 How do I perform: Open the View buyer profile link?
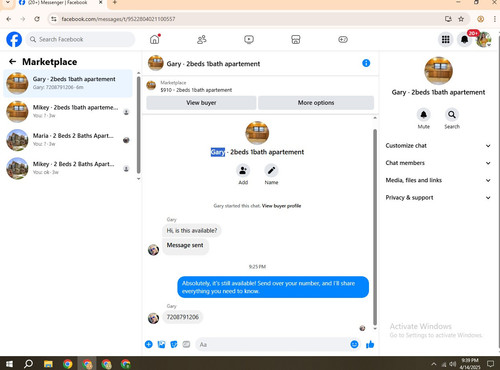(x=281, y=206)
